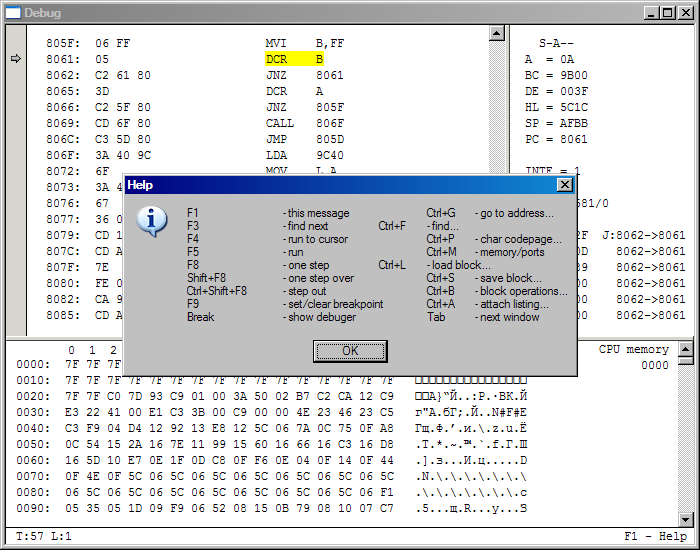Click memory row 0030 address
This screenshot has height=550, width=700.
(33, 412)
